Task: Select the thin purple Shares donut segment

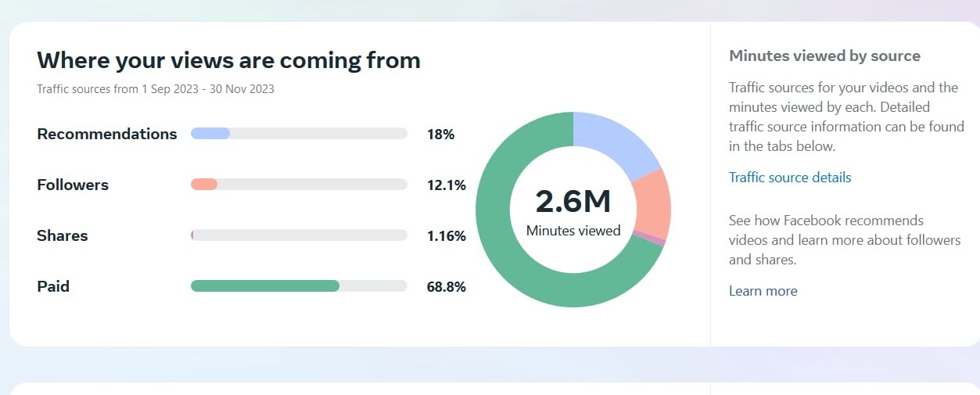Action: coord(649,239)
